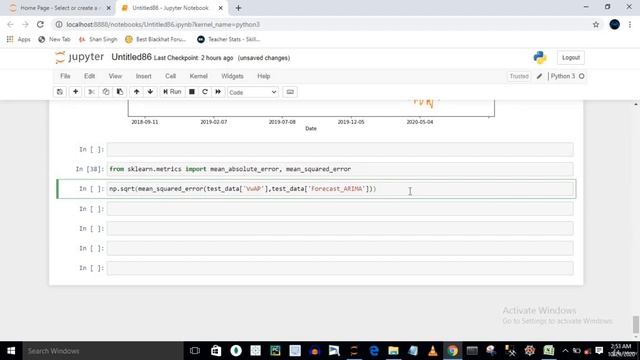Click the Jupyter logo
This screenshot has width=640, height=360.
pyautogui.click(x=80, y=57)
